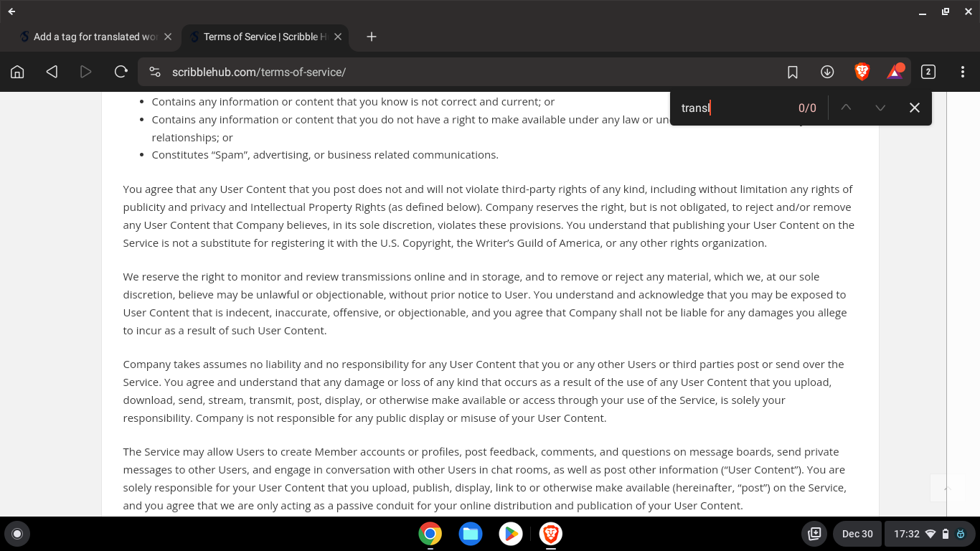Switch to 'Add a tag for translated' tab
This screenshot has height=551, width=980.
coord(93,37)
